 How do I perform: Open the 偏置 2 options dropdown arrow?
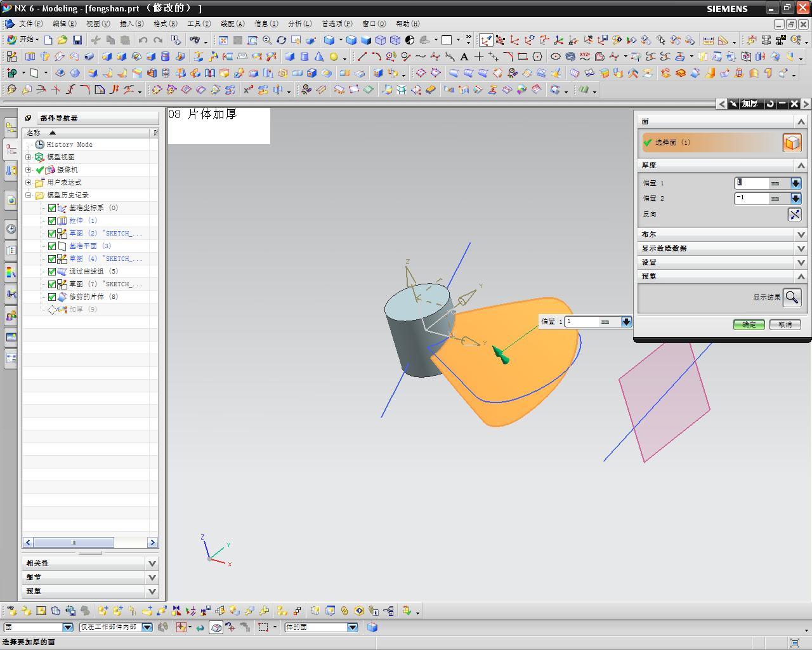click(796, 199)
